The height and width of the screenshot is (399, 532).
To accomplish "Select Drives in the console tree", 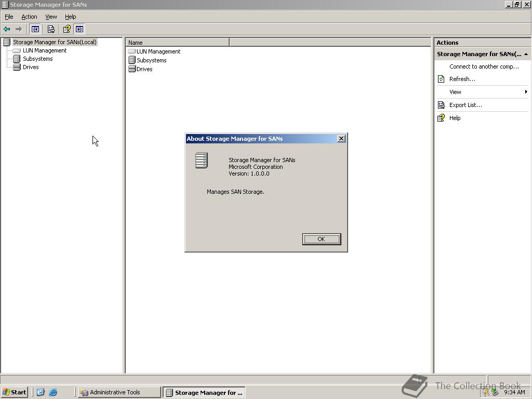I will pyautogui.click(x=31, y=67).
